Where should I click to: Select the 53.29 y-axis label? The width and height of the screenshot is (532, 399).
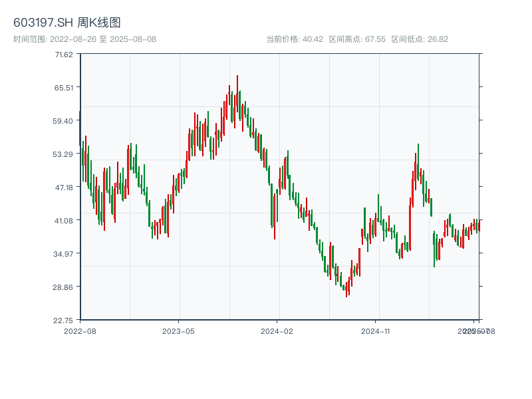click(63, 154)
